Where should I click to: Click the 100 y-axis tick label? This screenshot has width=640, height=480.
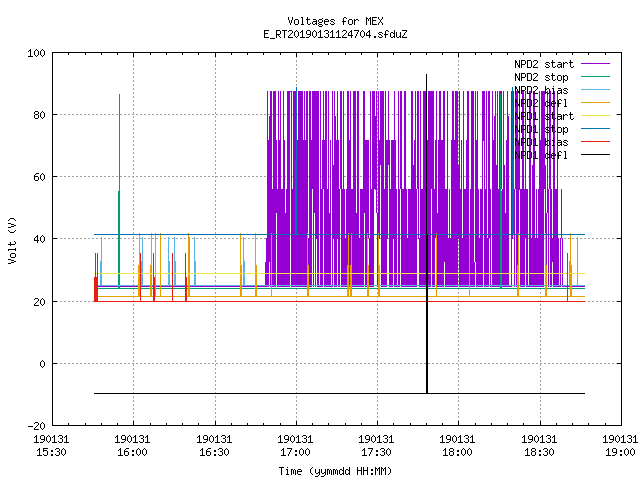[36, 53]
